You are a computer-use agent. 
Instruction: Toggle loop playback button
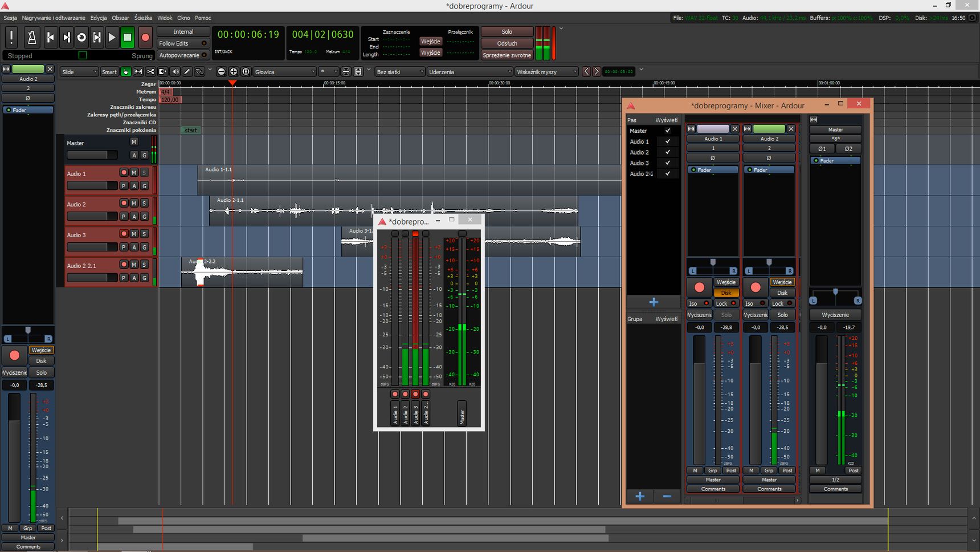(x=81, y=37)
